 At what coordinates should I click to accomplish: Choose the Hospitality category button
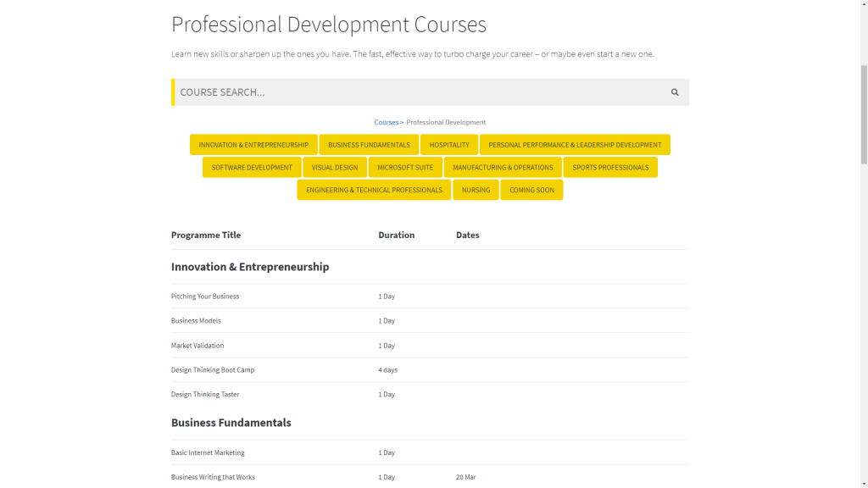449,145
